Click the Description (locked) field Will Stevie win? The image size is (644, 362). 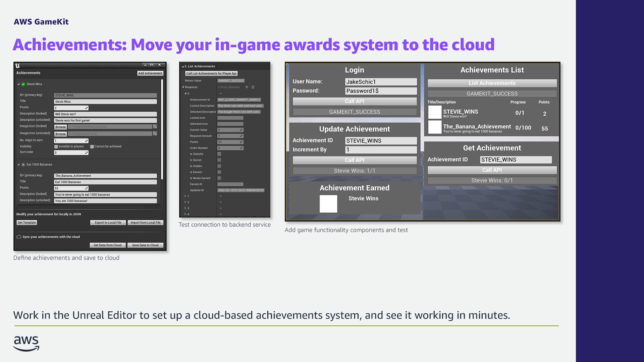click(105, 114)
